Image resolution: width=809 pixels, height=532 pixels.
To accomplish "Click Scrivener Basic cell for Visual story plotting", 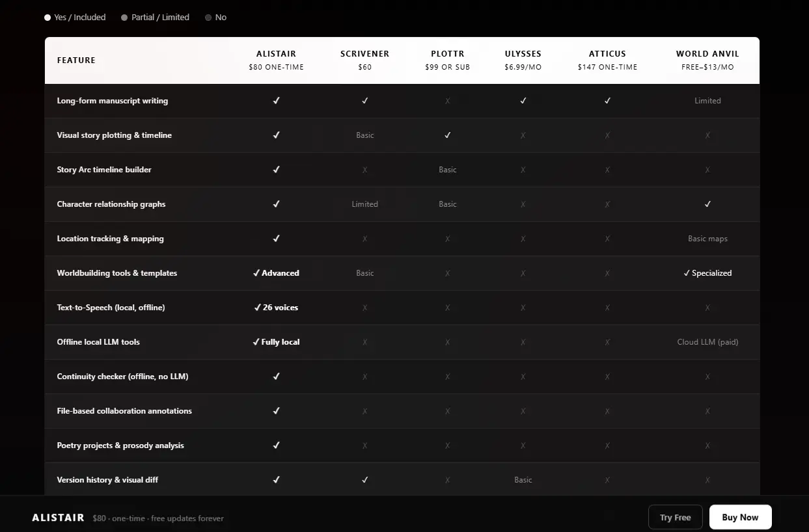I will pos(364,135).
